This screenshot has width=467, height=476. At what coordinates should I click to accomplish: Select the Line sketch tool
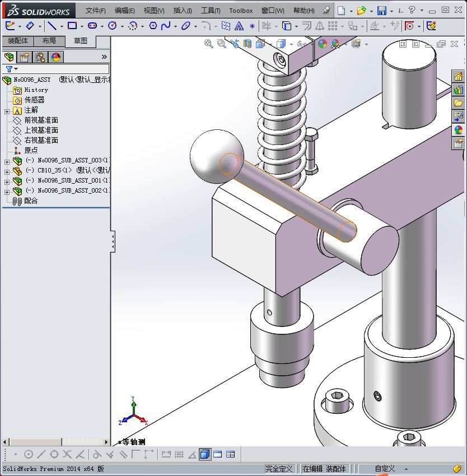pos(52,26)
